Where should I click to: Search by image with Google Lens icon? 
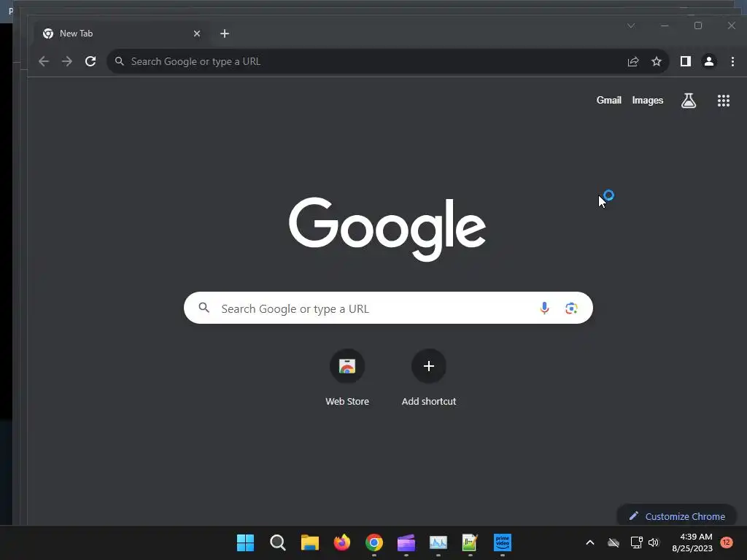pos(571,308)
